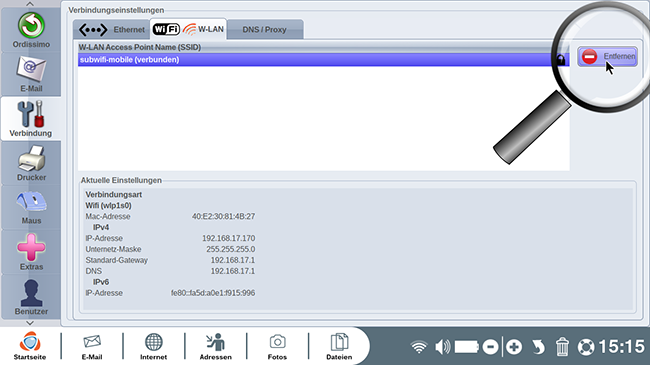Switch to the DNS / Proxy tab
Viewport: 650px width, 365px height.
[x=264, y=29]
